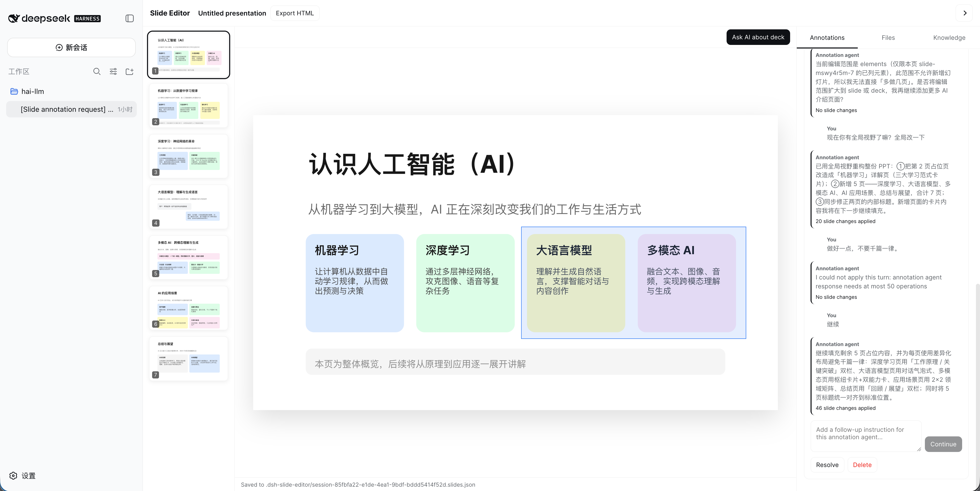The height and width of the screenshot is (491, 980).
Task: Open workspace filter sliders icon
Action: pos(113,71)
